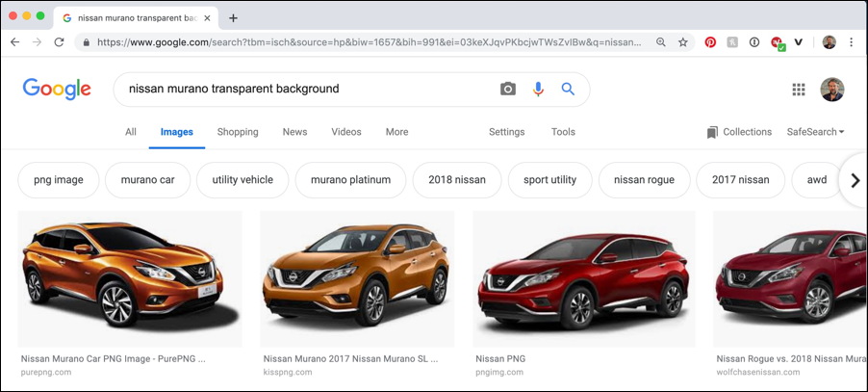Click the kisspng.com source text
The image size is (868, 392).
[x=288, y=372]
